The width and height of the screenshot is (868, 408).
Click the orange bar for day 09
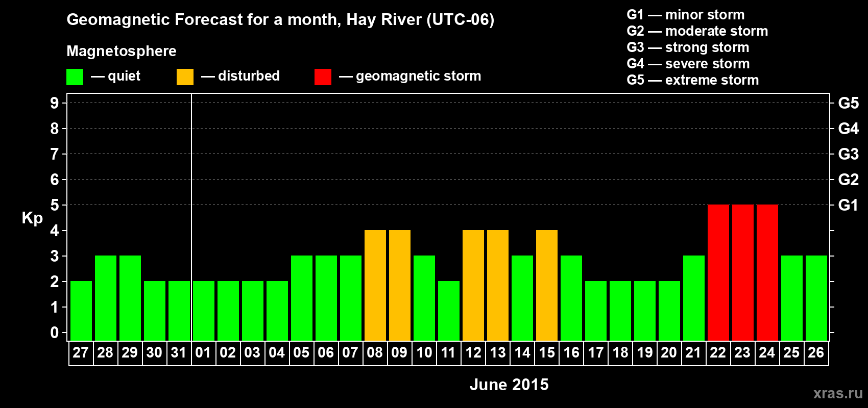coord(400,285)
